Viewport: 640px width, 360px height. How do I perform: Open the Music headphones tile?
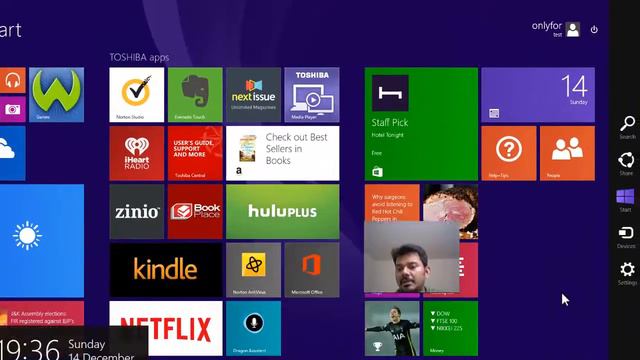pos(13,80)
